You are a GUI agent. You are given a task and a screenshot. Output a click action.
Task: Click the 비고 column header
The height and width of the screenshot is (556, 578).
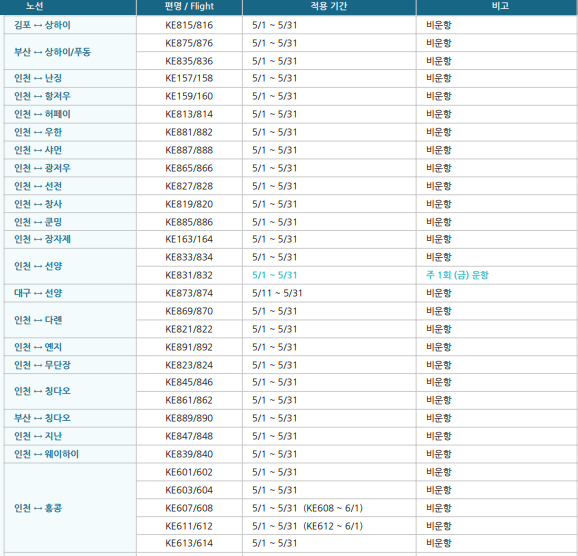point(497,7)
